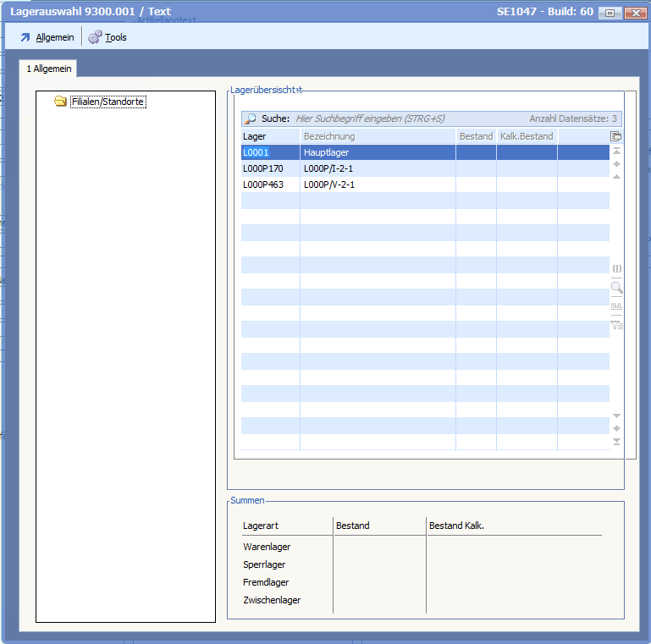The height and width of the screenshot is (644, 651).
Task: Select the Filialen/Standorte tree node
Action: (x=108, y=102)
